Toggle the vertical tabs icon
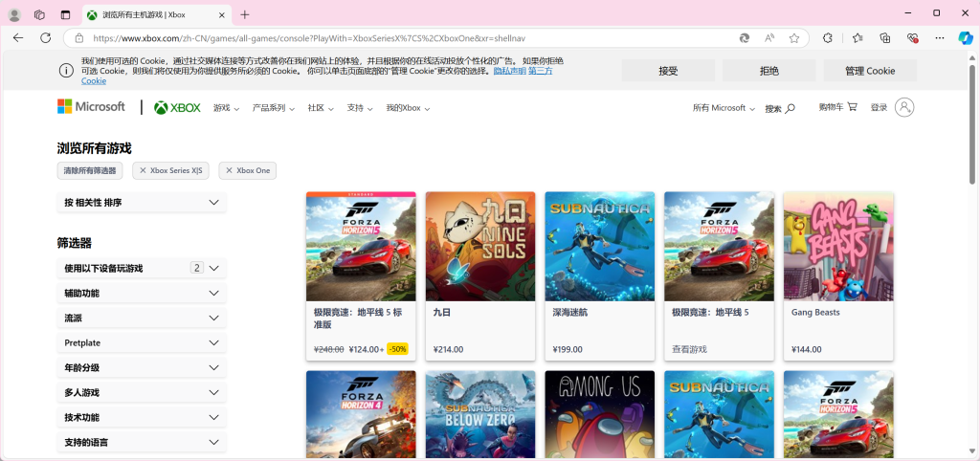 [x=66, y=15]
